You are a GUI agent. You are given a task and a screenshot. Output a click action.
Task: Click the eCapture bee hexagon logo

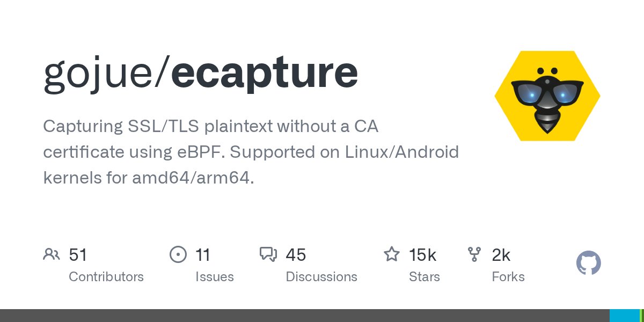coord(547,96)
